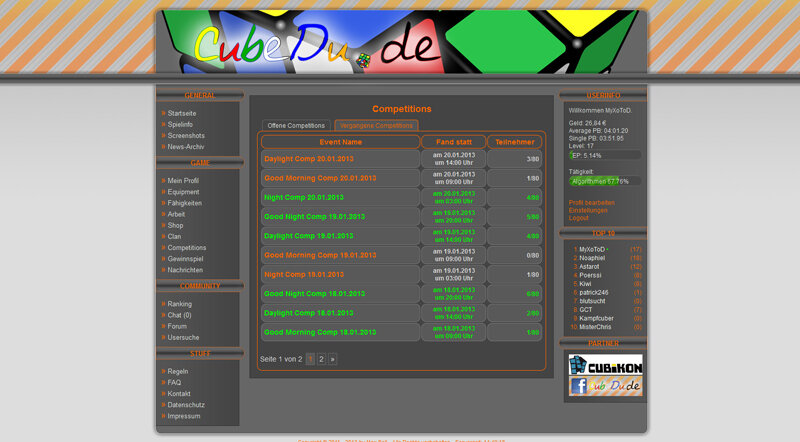Open News-Archiv page

[x=186, y=147]
